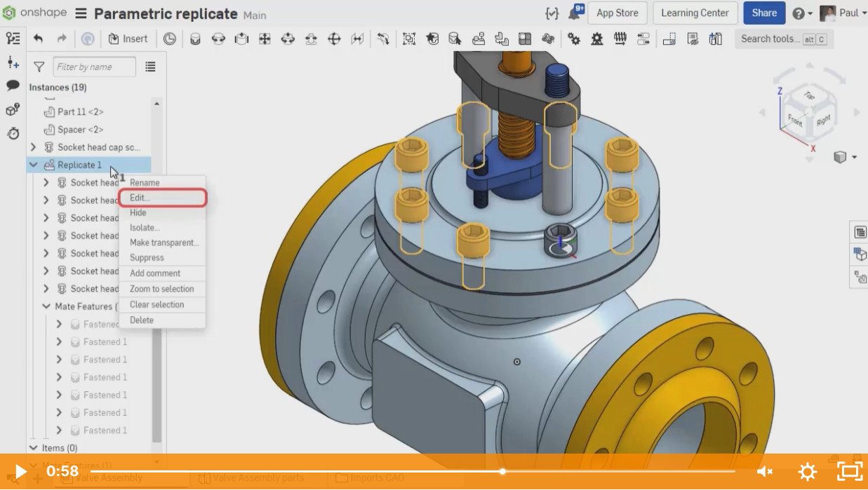The height and width of the screenshot is (490, 868).
Task: Open the BOM table panel icon on right
Action: click(860, 232)
